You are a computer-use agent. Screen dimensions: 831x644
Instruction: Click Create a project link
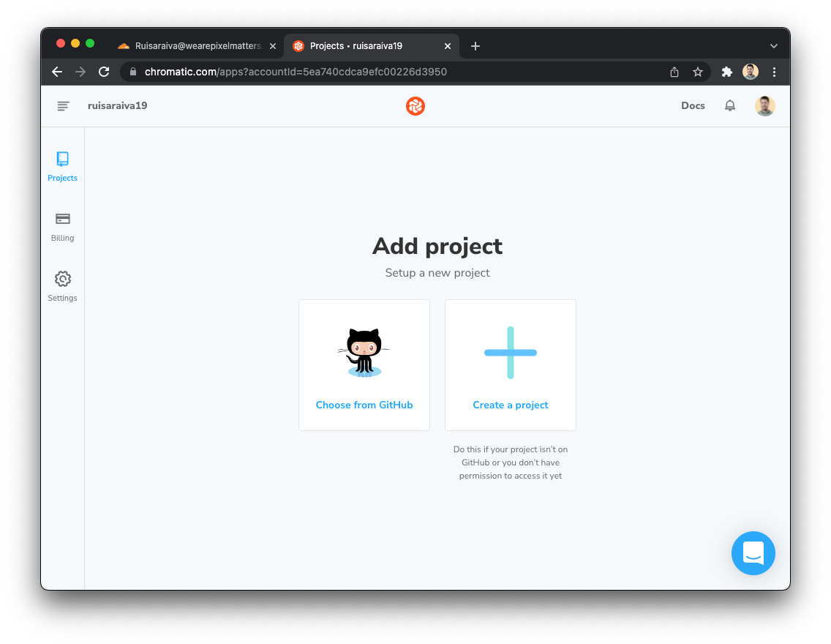[x=511, y=405]
